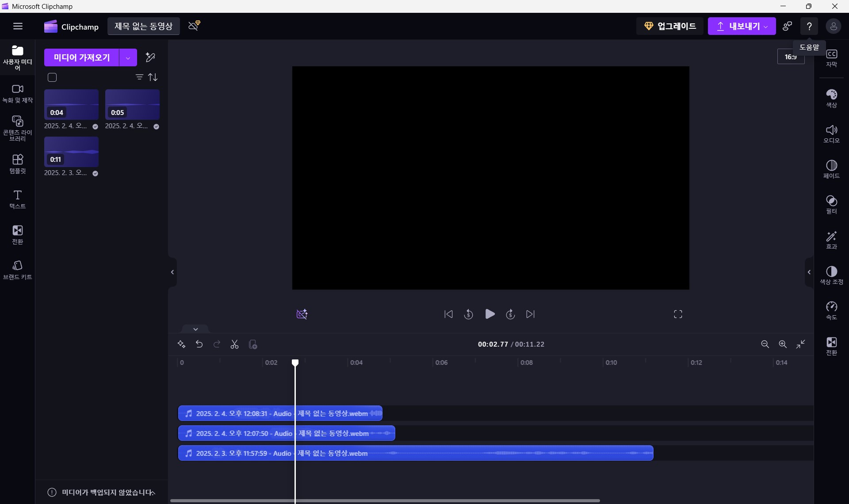Click the AI background removal icon under preview

[302, 314]
